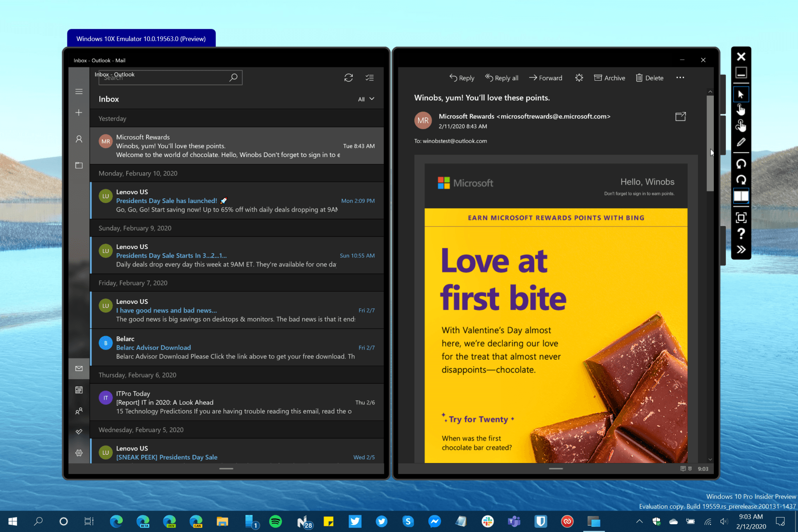This screenshot has width=798, height=532.
Task: Collapse the navigation pane via the hamburger icon
Action: (x=79, y=91)
